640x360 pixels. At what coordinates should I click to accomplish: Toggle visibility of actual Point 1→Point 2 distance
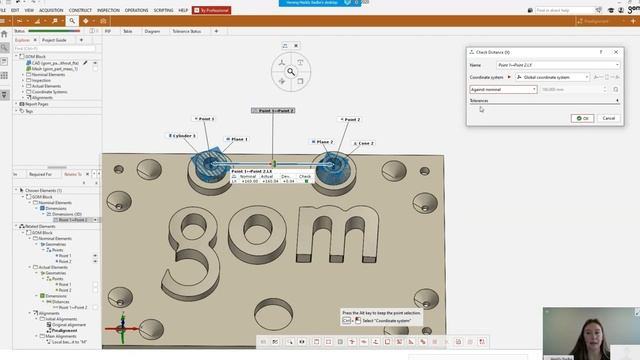coord(95,307)
